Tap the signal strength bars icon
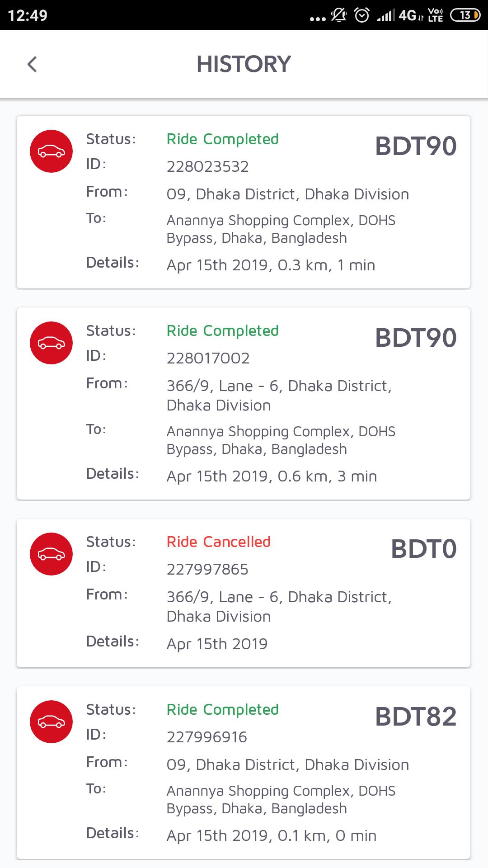Image resolution: width=488 pixels, height=868 pixels. pyautogui.click(x=385, y=16)
